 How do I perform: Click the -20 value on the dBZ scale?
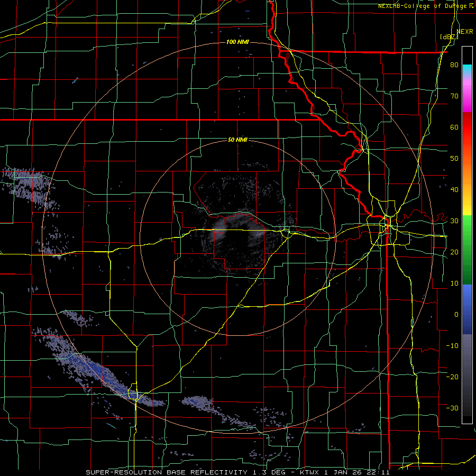click(452, 377)
